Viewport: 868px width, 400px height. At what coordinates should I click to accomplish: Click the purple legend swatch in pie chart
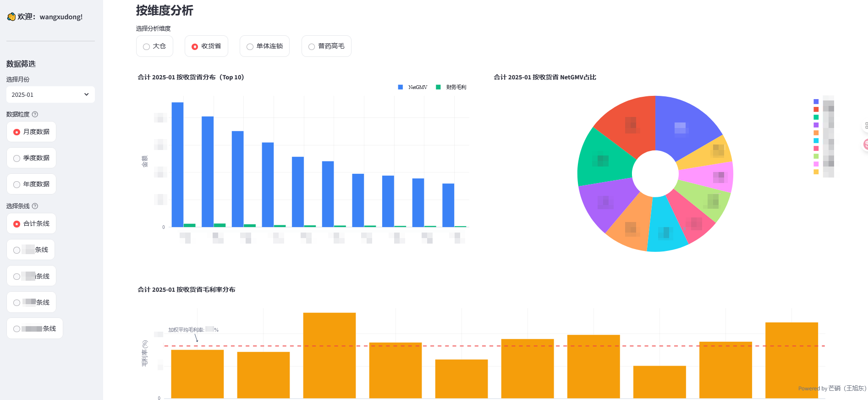coord(816,125)
